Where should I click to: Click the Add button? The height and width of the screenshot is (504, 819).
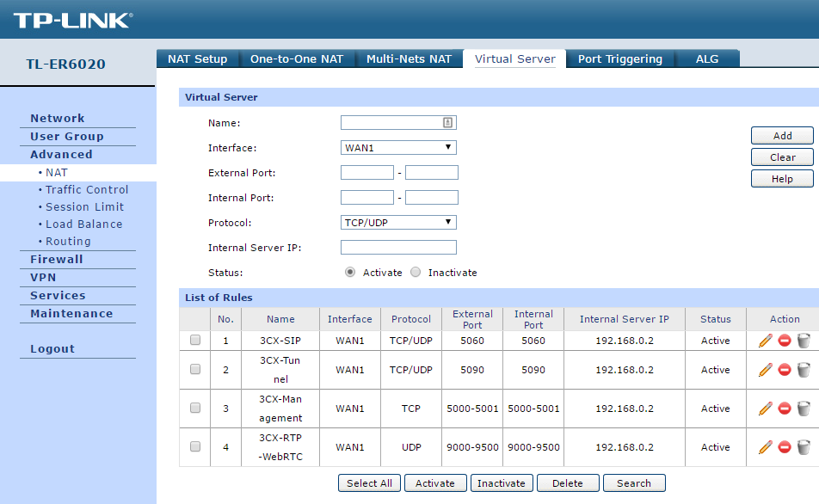783,136
